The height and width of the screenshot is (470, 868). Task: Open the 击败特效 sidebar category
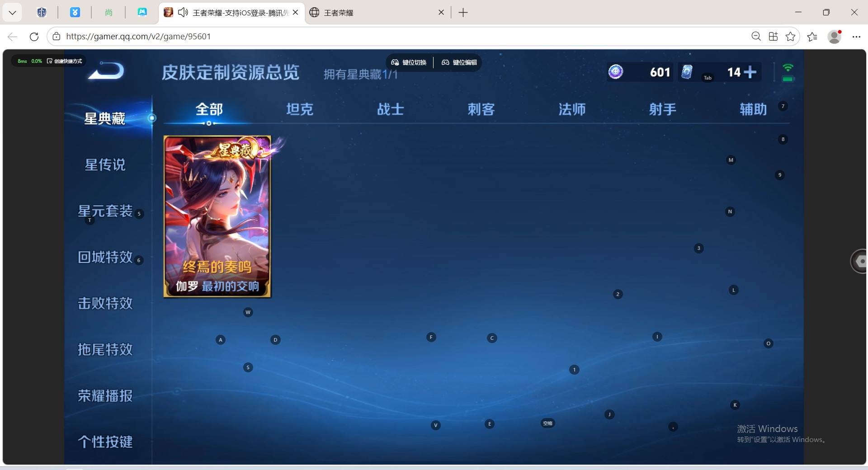105,303
